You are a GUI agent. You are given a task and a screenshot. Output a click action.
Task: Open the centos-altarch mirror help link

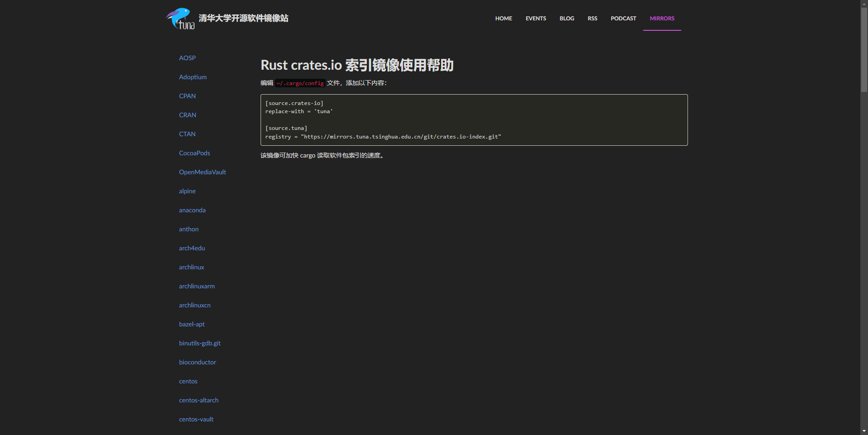(199, 400)
